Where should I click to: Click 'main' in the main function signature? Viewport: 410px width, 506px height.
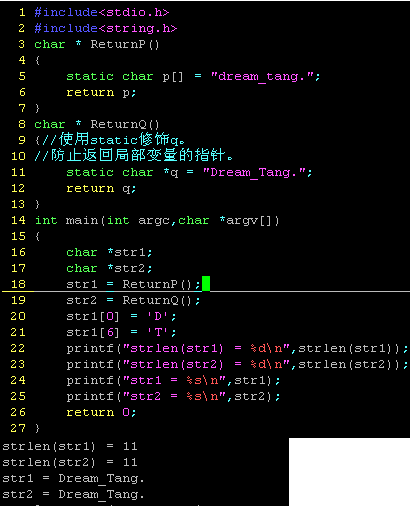pos(82,221)
